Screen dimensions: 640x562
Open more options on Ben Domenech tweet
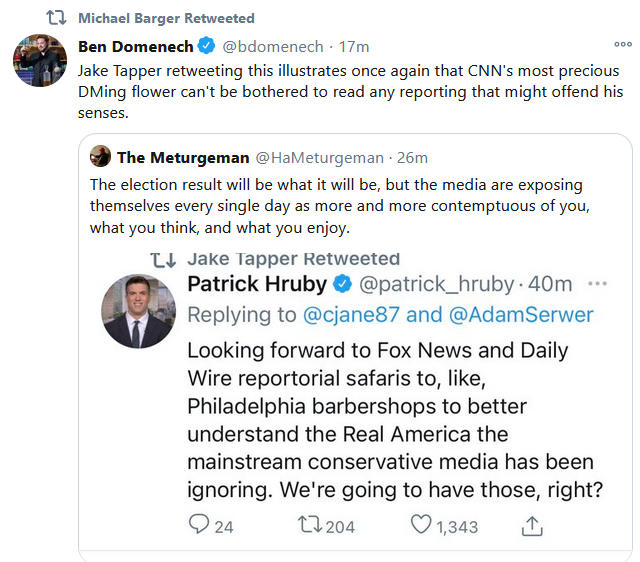pyautogui.click(x=622, y=45)
